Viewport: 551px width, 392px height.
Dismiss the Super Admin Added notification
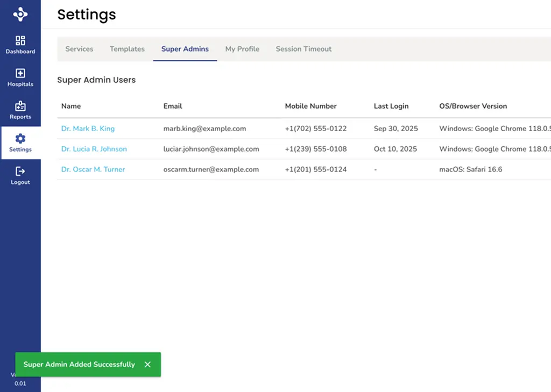click(x=147, y=365)
